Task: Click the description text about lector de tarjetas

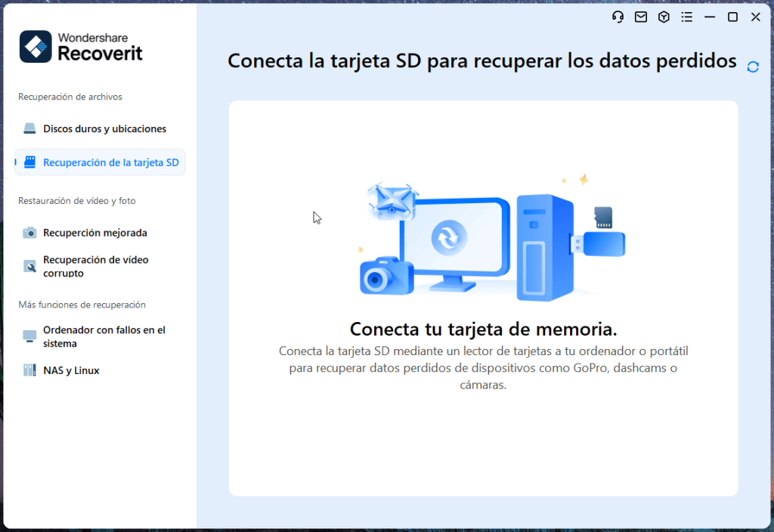Action: [483, 368]
